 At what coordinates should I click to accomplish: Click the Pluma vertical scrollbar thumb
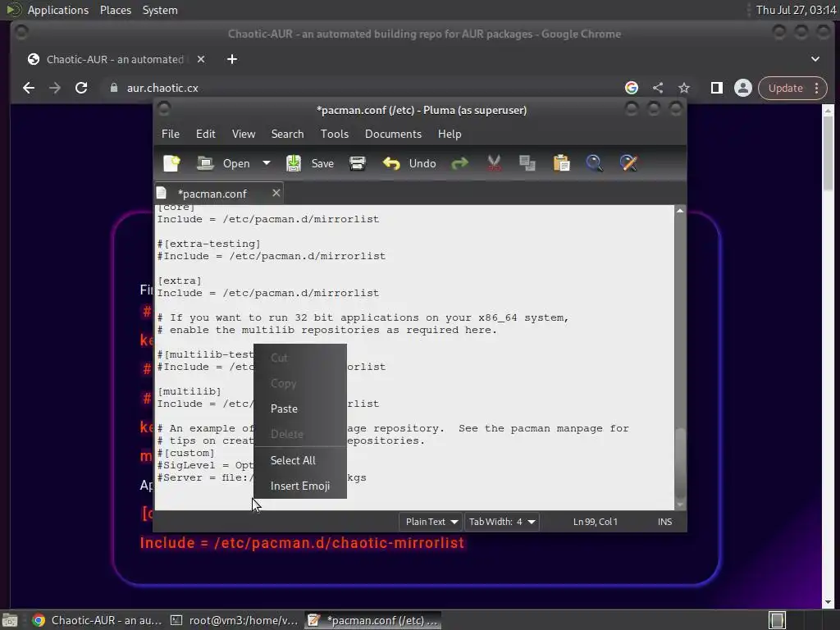(680, 463)
